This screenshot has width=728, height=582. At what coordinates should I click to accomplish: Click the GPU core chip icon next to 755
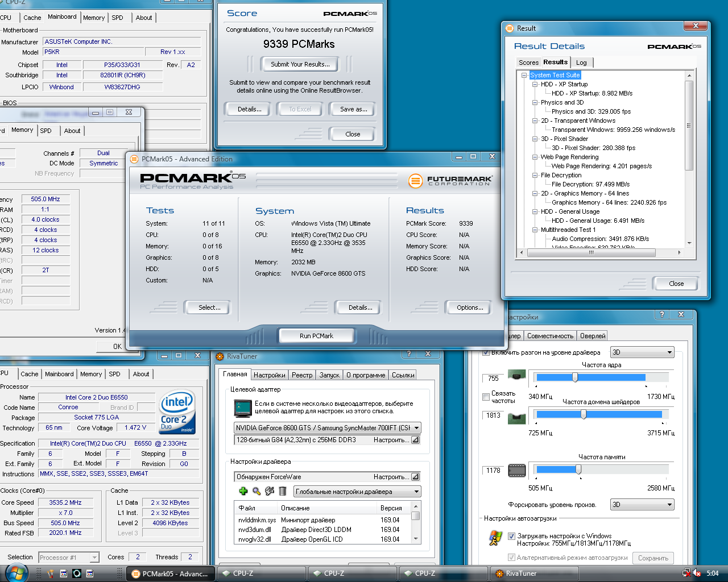point(516,376)
